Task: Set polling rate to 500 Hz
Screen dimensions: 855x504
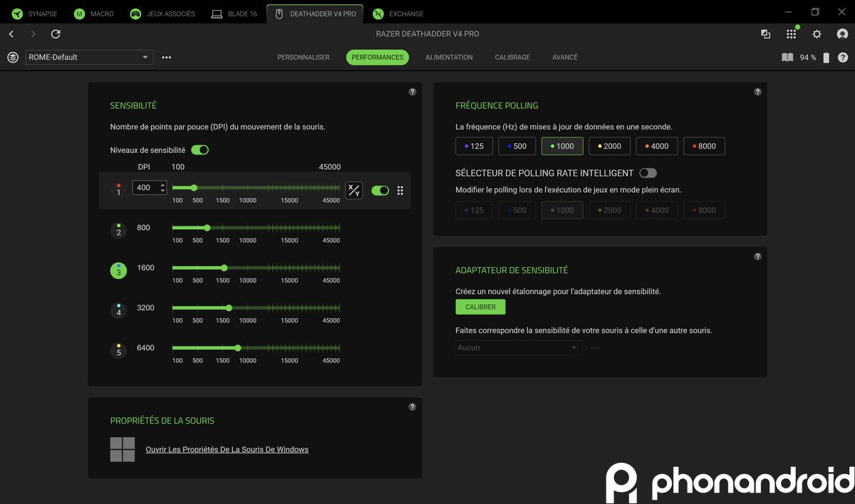Action: 517,146
